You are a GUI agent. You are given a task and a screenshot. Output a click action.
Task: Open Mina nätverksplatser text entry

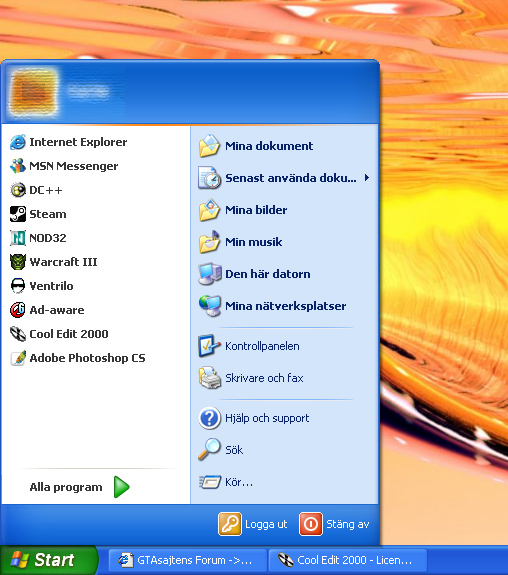tap(285, 306)
